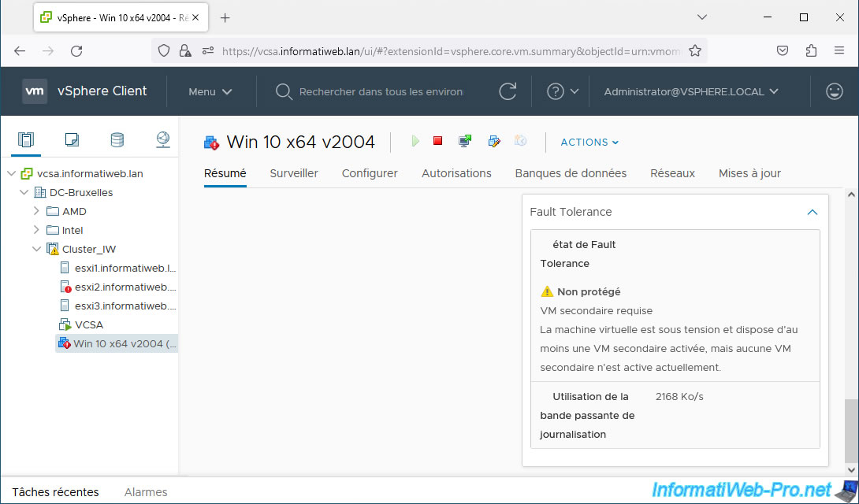859x504 pixels.
Task: Open the Networking inventory view icon
Action: click(162, 140)
